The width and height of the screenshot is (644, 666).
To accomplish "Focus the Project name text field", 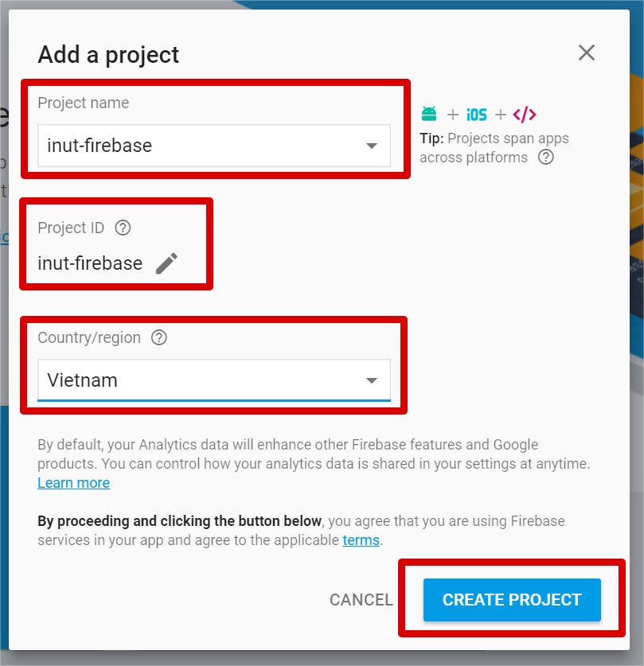I will [199, 146].
